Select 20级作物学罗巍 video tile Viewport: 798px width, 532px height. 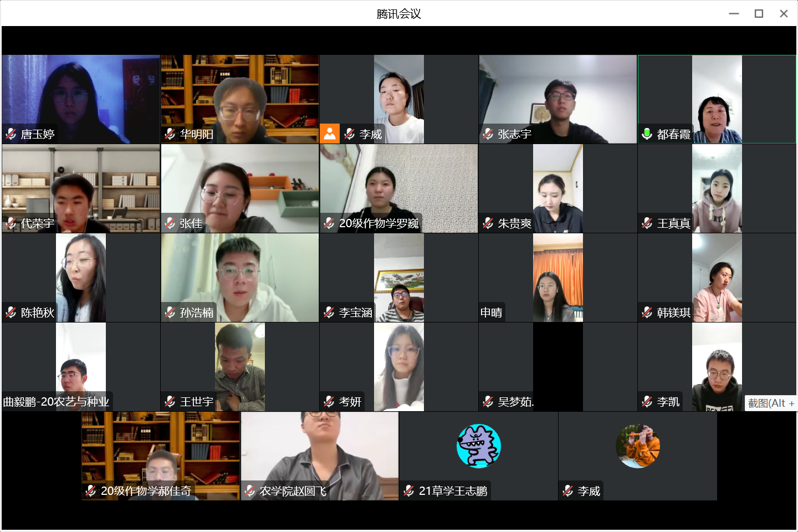(399, 188)
